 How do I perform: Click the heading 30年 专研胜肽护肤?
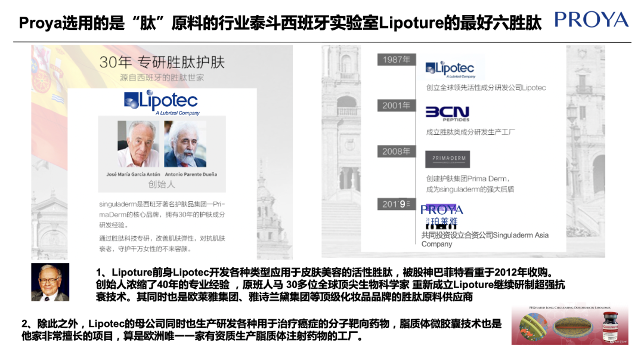pyautogui.click(x=162, y=63)
